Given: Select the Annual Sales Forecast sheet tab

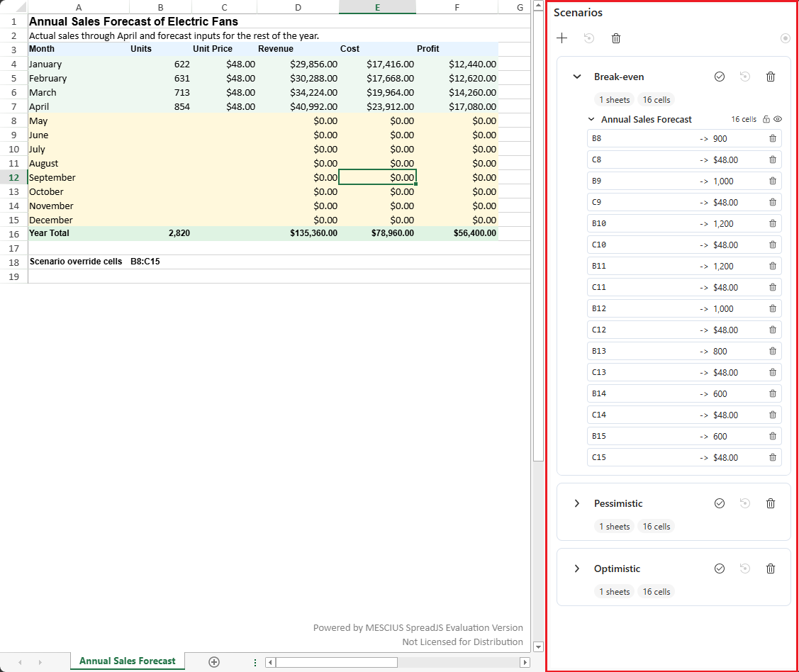Looking at the screenshot, I should 128,661.
